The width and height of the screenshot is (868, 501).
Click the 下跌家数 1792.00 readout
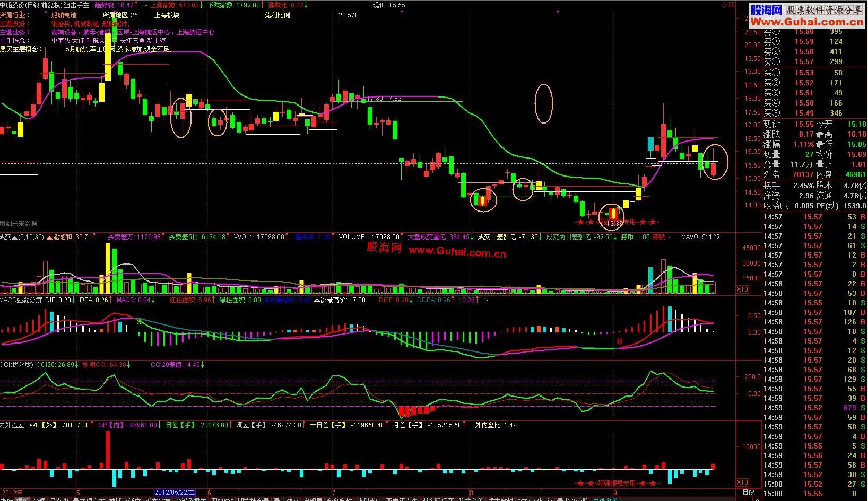click(236, 5)
